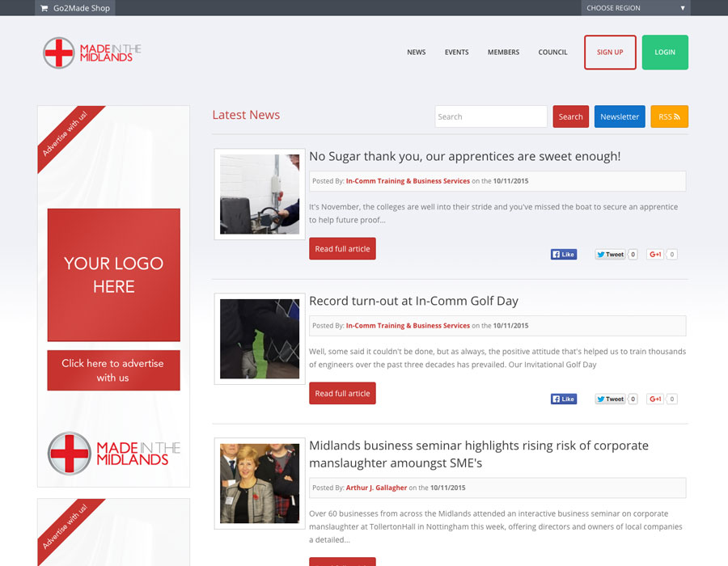Open the blue Newsletter button
The height and width of the screenshot is (566, 728).
click(620, 116)
